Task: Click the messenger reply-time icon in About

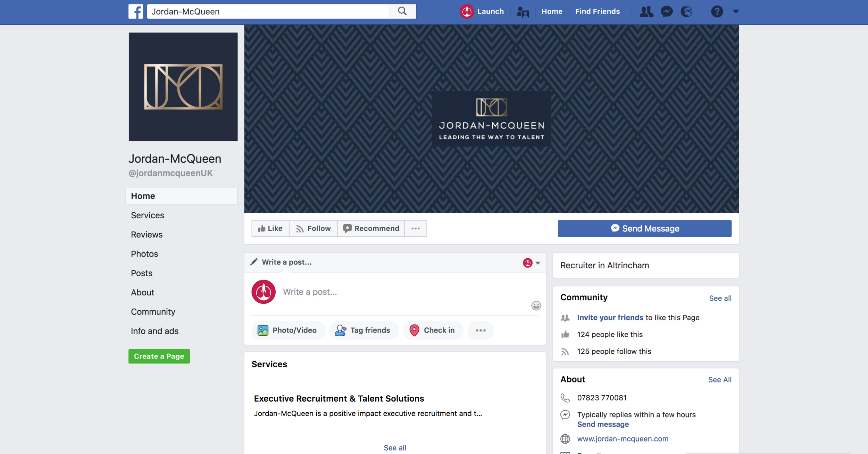Action: pyautogui.click(x=565, y=415)
